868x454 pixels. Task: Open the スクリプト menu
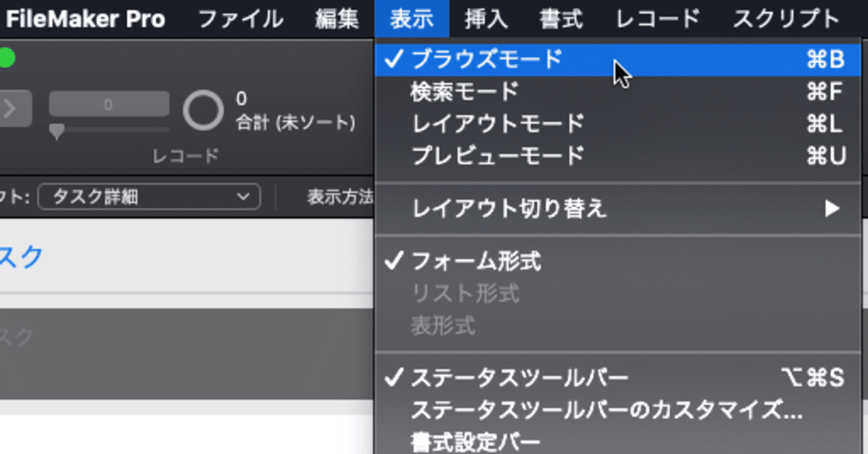click(786, 19)
